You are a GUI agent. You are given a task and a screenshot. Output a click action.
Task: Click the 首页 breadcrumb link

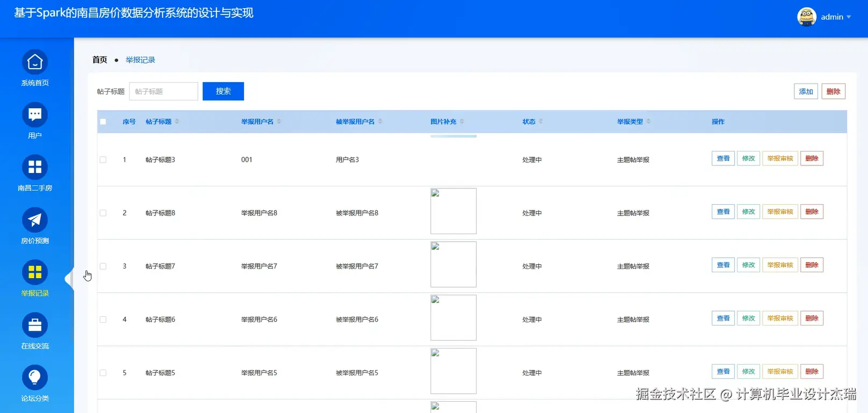(x=99, y=60)
